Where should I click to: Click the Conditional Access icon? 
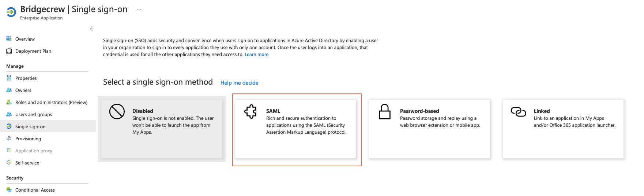point(9,190)
